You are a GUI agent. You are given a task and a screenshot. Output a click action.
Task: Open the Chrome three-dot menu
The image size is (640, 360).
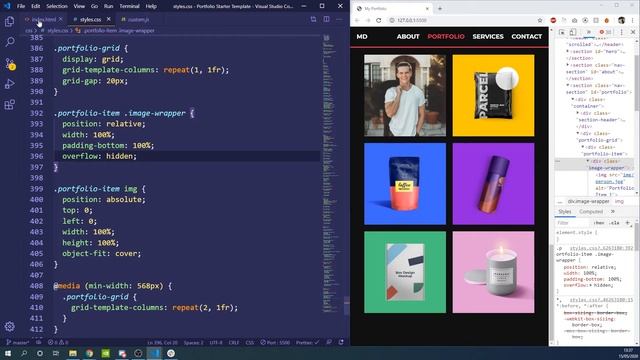pos(633,20)
